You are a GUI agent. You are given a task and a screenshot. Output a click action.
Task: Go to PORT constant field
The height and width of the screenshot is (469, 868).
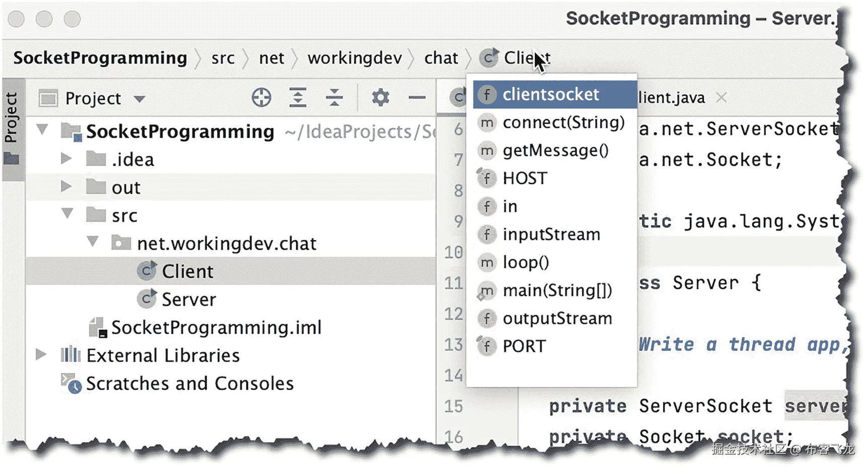pyautogui.click(x=555, y=346)
